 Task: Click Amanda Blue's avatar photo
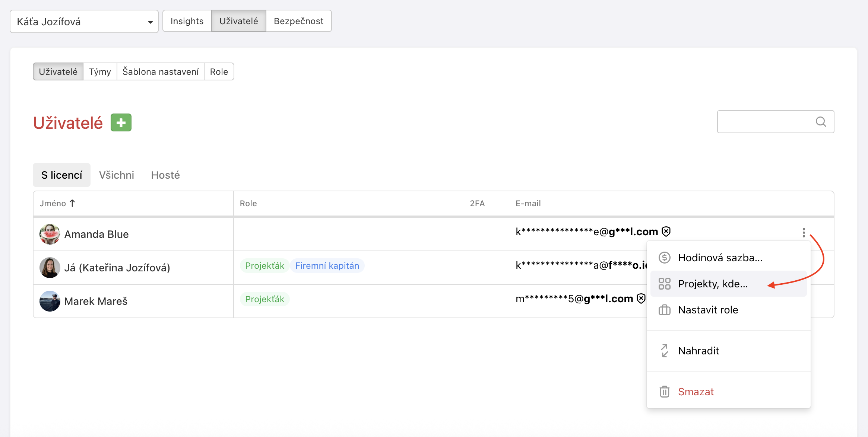[x=50, y=234]
